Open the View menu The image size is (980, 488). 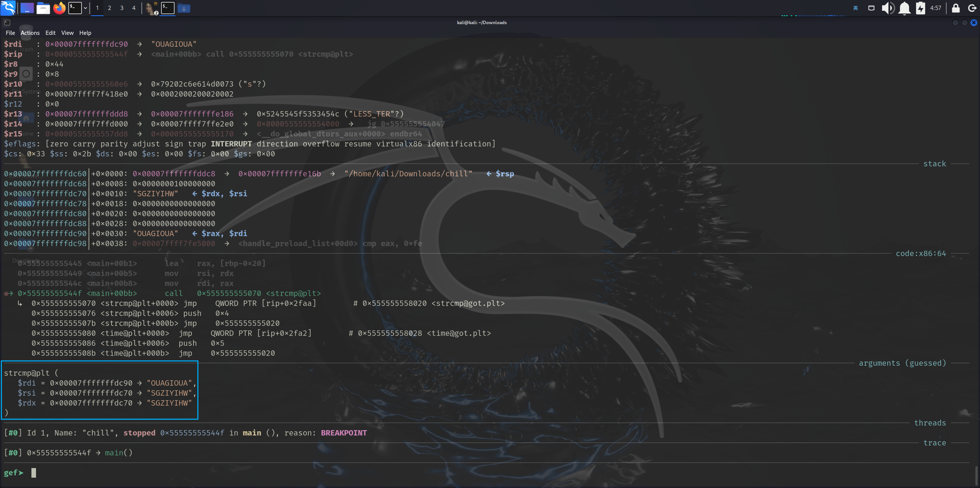[x=67, y=33]
